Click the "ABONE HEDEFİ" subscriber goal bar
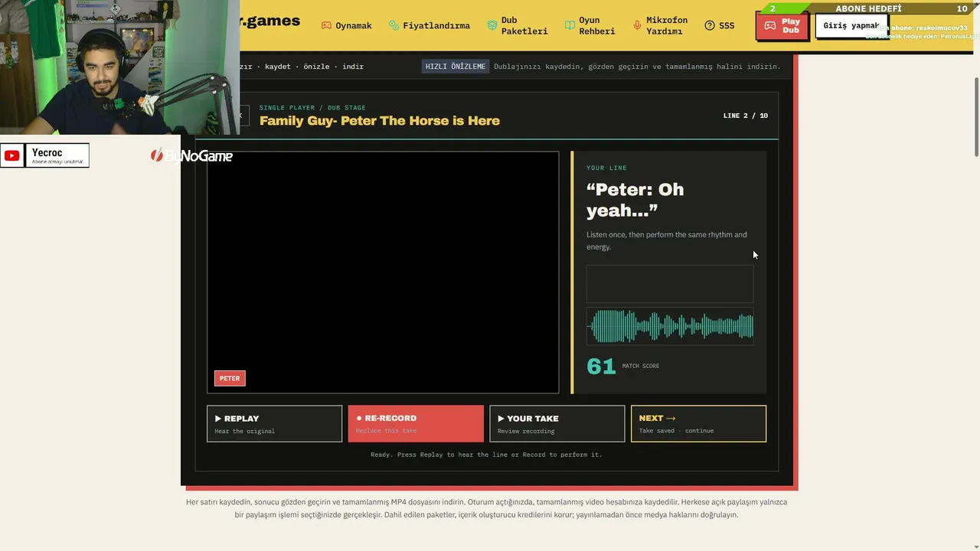This screenshot has width=980, height=551. pos(868,8)
